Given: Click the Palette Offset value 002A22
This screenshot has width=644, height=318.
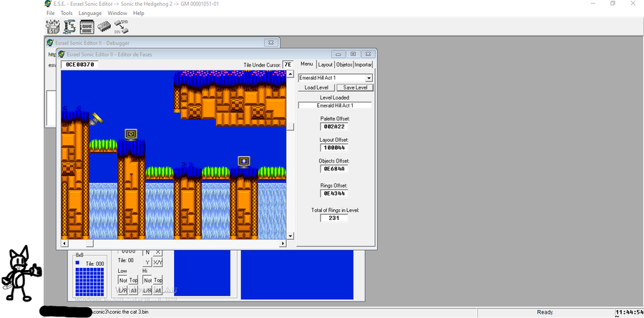Looking at the screenshot, I should (x=334, y=127).
